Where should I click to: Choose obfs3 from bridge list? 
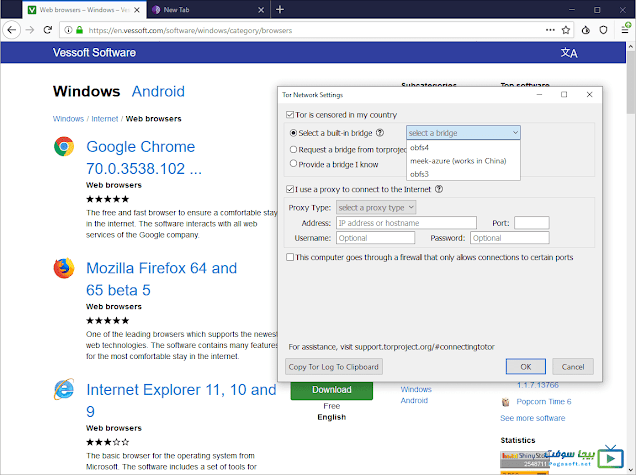click(x=463, y=174)
